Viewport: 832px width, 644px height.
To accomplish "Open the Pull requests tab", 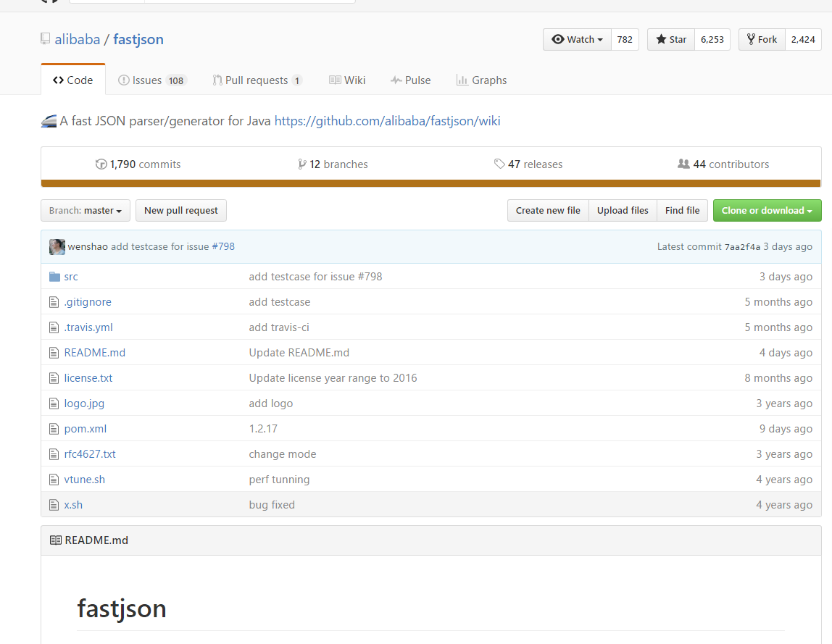I will [x=257, y=80].
